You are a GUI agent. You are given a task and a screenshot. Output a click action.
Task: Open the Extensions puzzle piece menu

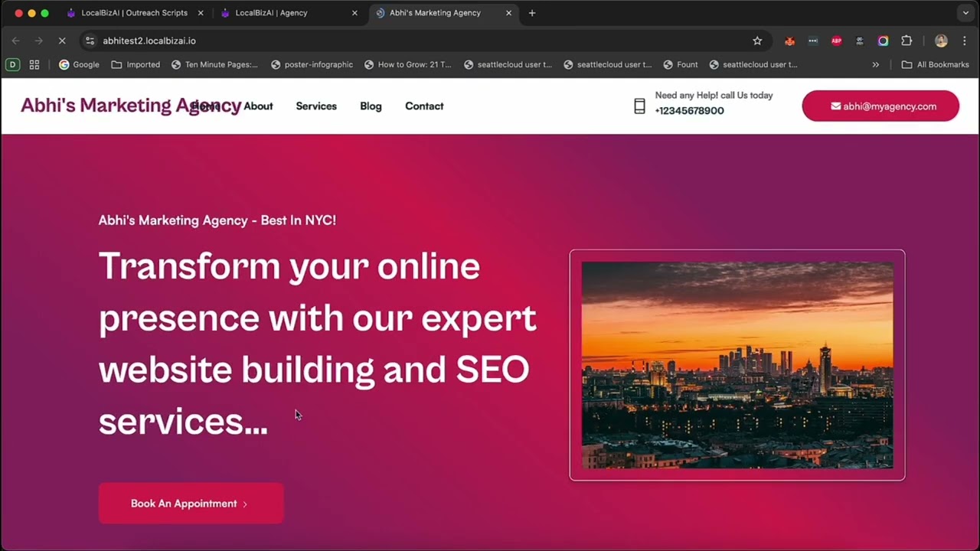[x=906, y=41]
